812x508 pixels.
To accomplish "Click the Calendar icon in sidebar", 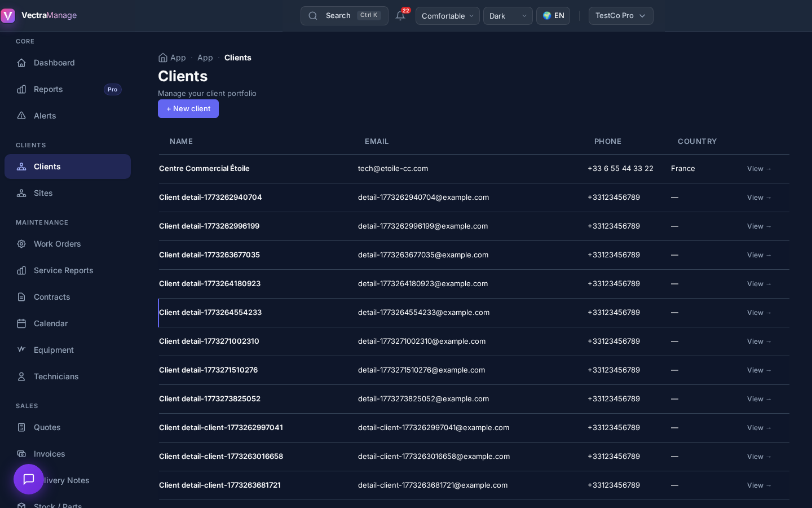I will coord(21,323).
